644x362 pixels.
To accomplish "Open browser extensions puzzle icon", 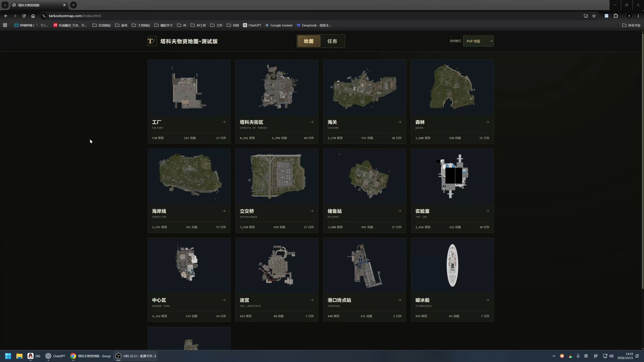I will coord(616,16).
